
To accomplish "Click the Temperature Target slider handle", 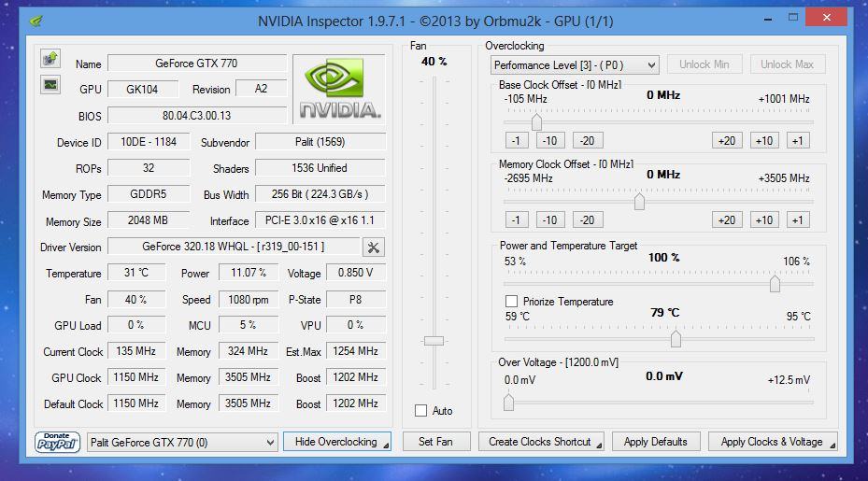I will click(x=676, y=338).
